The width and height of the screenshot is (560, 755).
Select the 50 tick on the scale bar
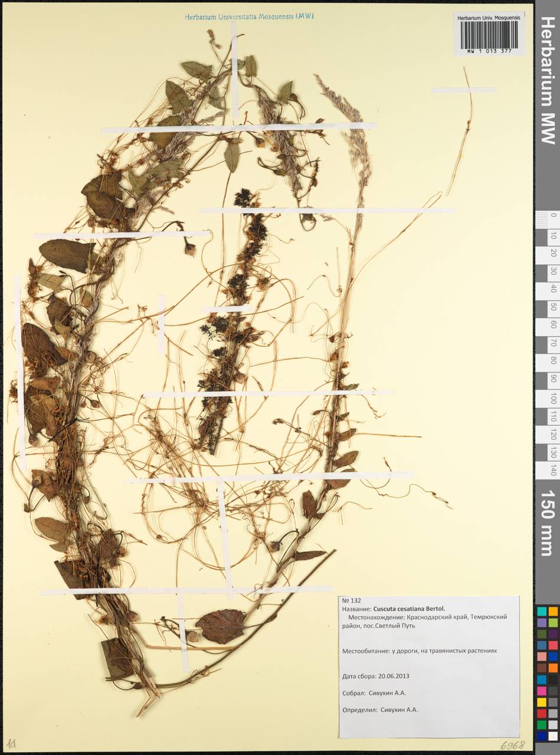tap(554, 306)
